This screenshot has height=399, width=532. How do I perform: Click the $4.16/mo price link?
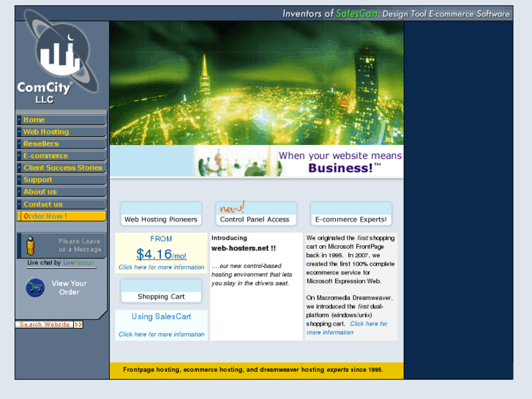point(161,254)
